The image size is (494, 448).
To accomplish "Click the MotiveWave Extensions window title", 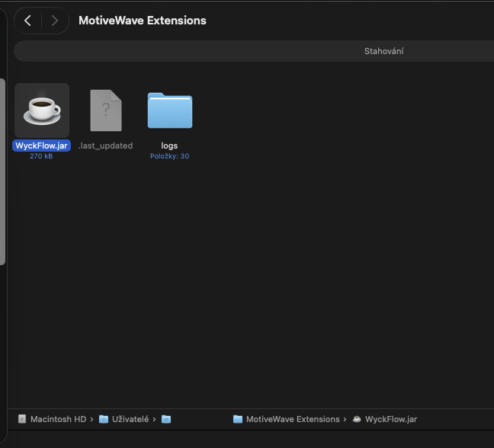I will (x=143, y=21).
